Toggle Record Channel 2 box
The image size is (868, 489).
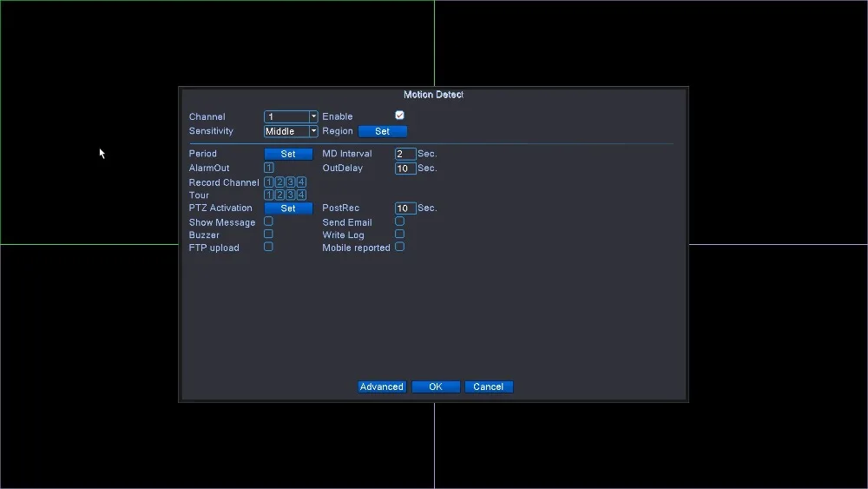pyautogui.click(x=279, y=182)
